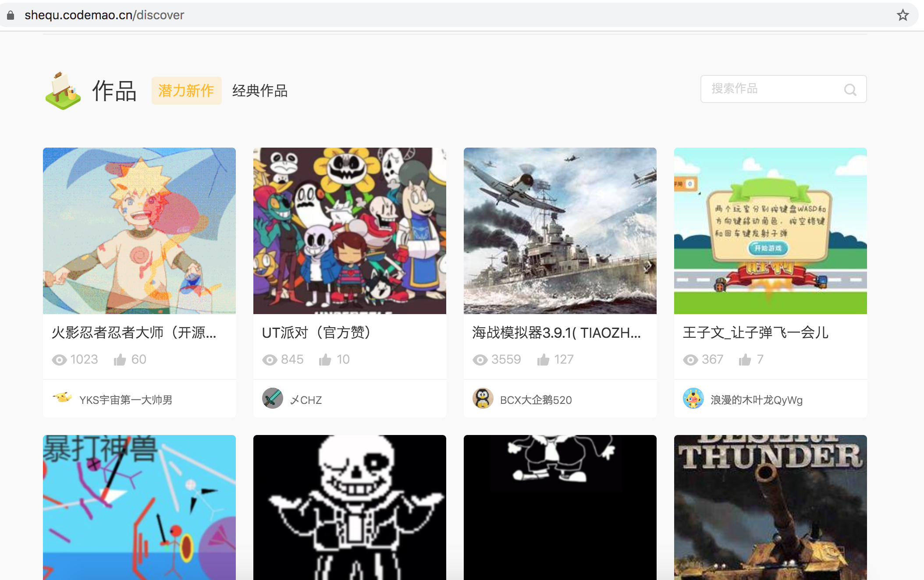Click the eye views icon beside 3559
Screen dimensions: 924x580
(480, 360)
